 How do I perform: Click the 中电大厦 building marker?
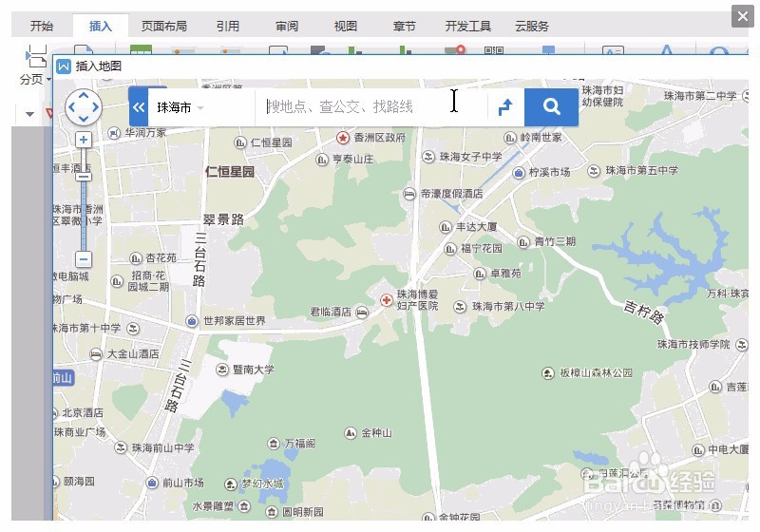(x=698, y=450)
